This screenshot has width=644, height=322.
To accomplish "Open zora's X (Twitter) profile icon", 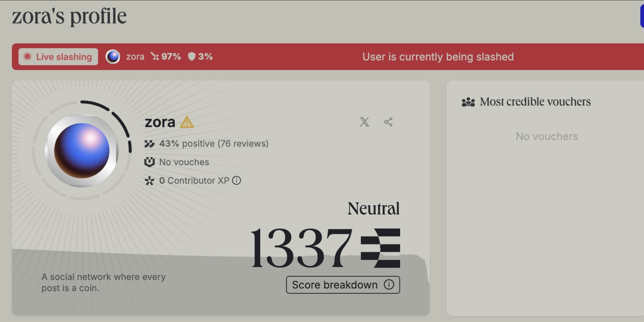I will (364, 122).
